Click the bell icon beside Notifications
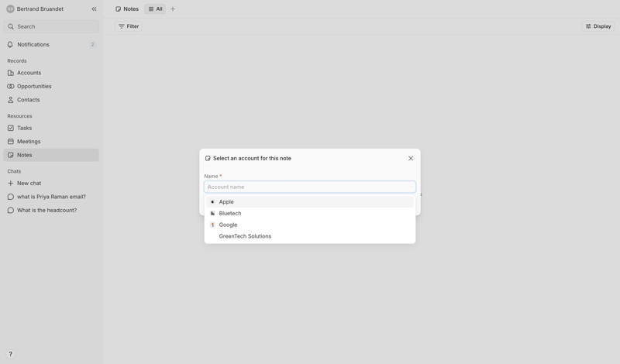Screen dimensions: 620x364 click(x=11, y=45)
